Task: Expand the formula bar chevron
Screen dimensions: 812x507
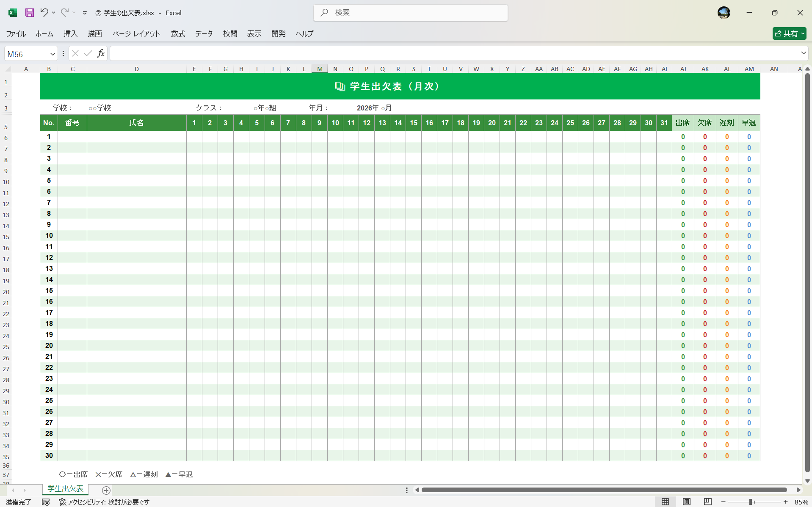Action: tap(802, 53)
